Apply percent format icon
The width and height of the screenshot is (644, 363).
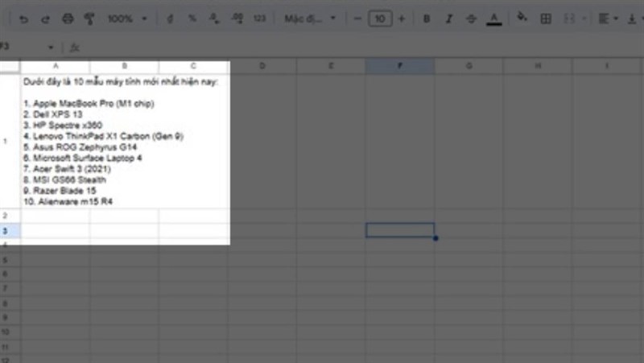(192, 19)
